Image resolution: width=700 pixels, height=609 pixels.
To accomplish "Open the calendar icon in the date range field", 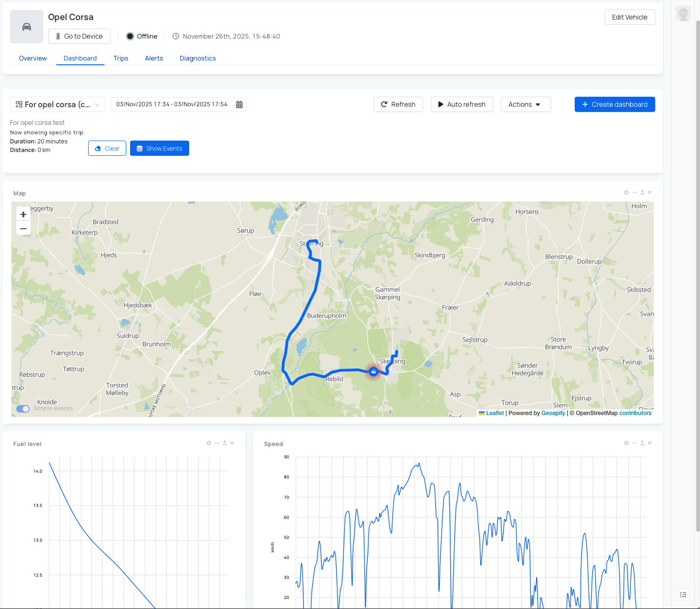I will (239, 104).
